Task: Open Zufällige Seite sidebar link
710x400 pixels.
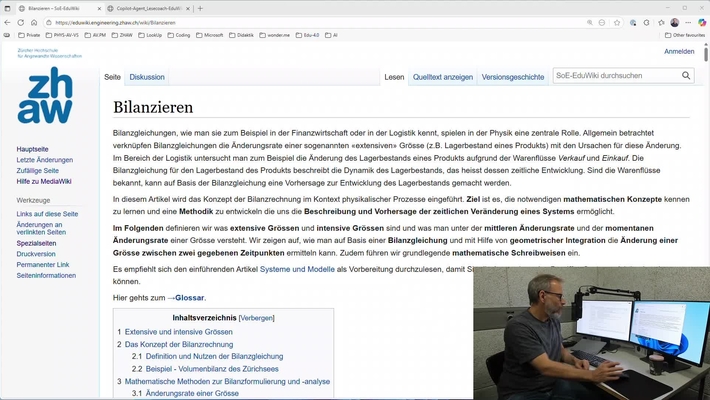Action: coord(38,171)
